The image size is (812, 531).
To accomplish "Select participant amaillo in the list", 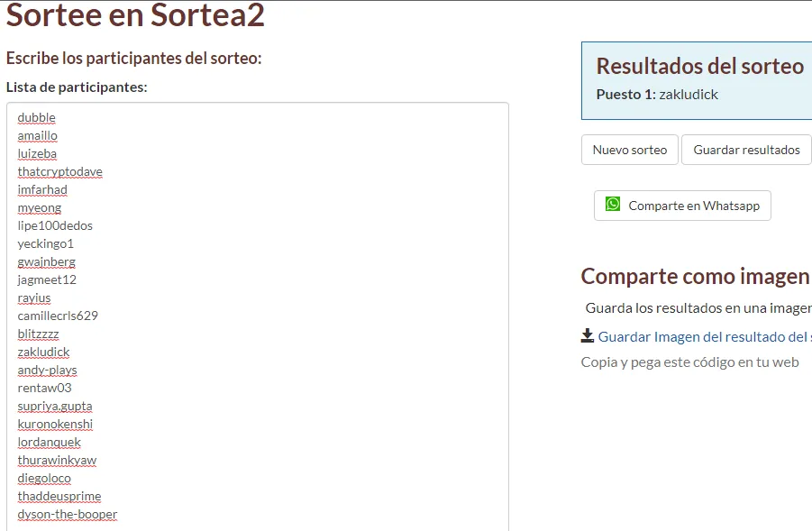I will pyautogui.click(x=37, y=136).
